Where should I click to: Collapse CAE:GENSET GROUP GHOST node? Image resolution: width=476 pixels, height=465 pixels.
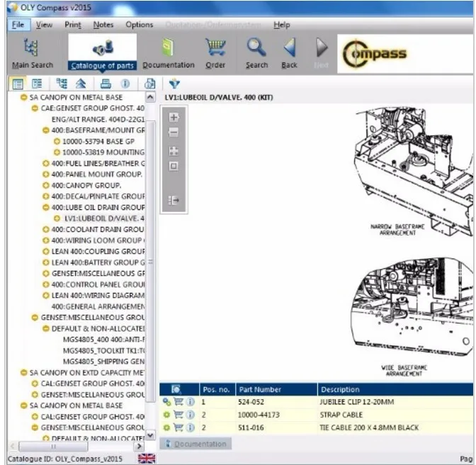pyautogui.click(x=35, y=108)
